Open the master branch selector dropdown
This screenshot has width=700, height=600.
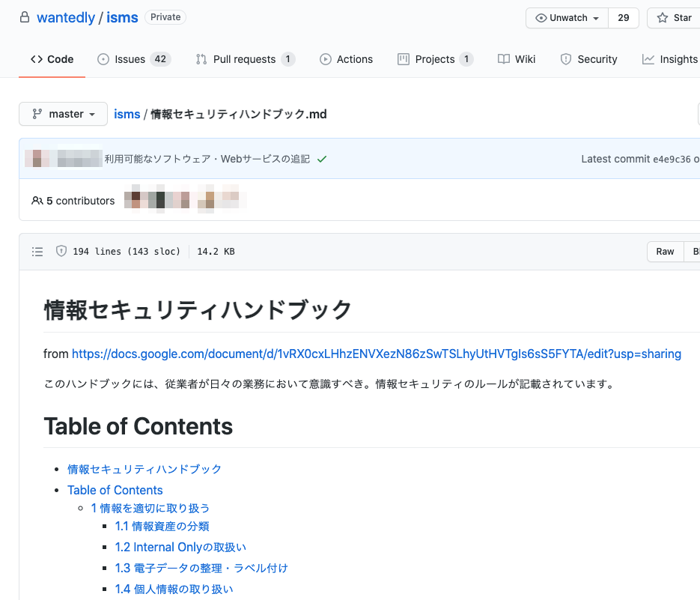pos(63,114)
